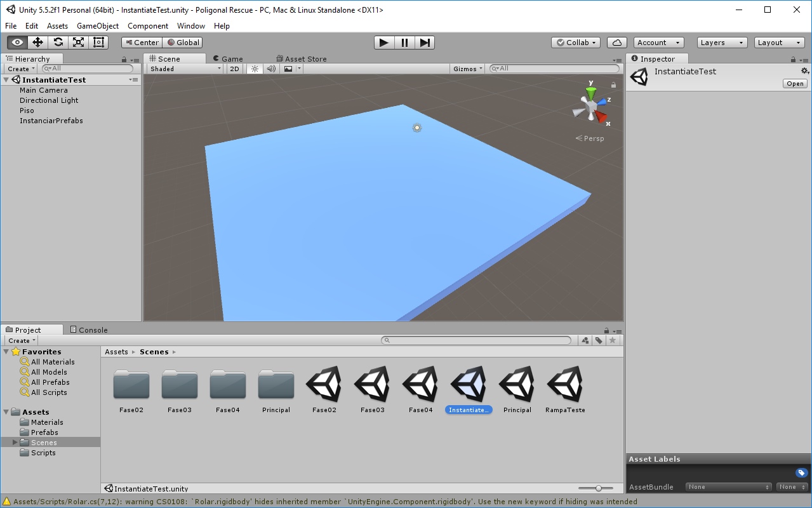Viewport: 812px width, 508px height.
Task: Open the Project Create dropdown
Action: coord(22,340)
